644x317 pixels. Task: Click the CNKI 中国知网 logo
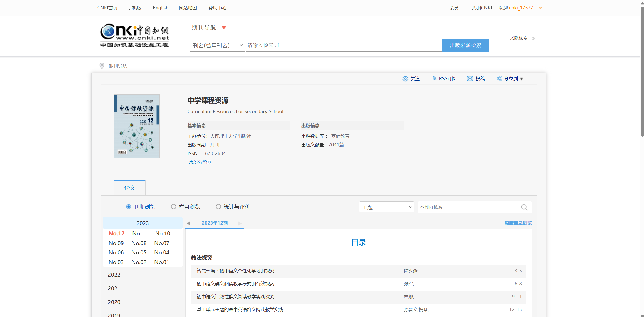(135, 35)
